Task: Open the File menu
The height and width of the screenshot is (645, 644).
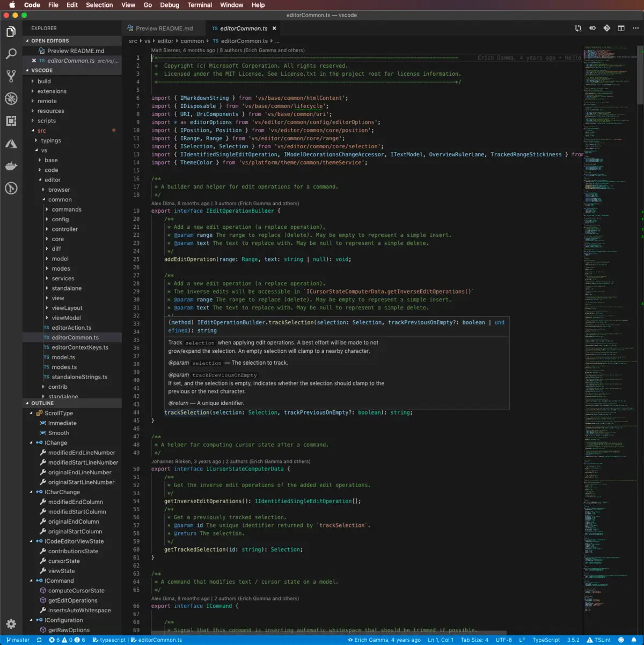Action: pyautogui.click(x=53, y=5)
